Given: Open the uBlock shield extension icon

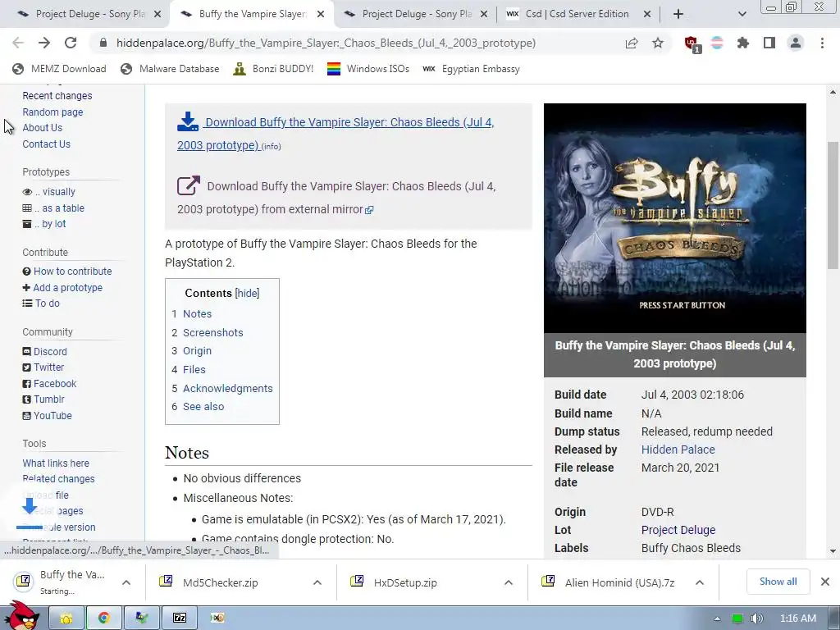Looking at the screenshot, I should pos(692,43).
